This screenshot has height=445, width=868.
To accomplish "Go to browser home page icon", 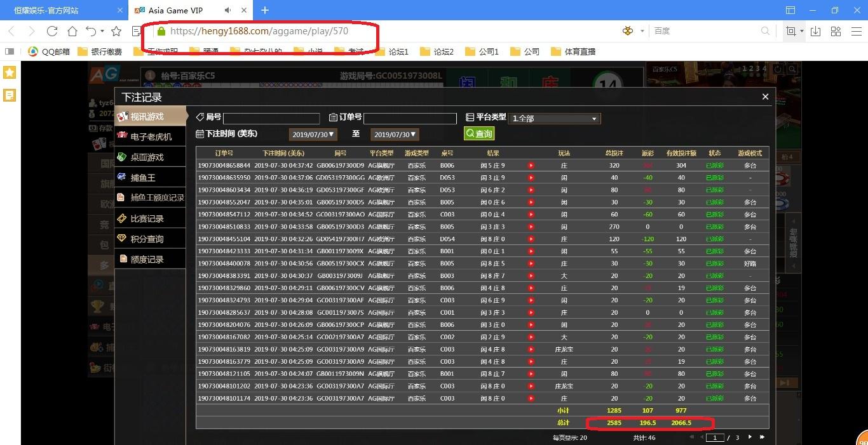I will click(x=72, y=31).
